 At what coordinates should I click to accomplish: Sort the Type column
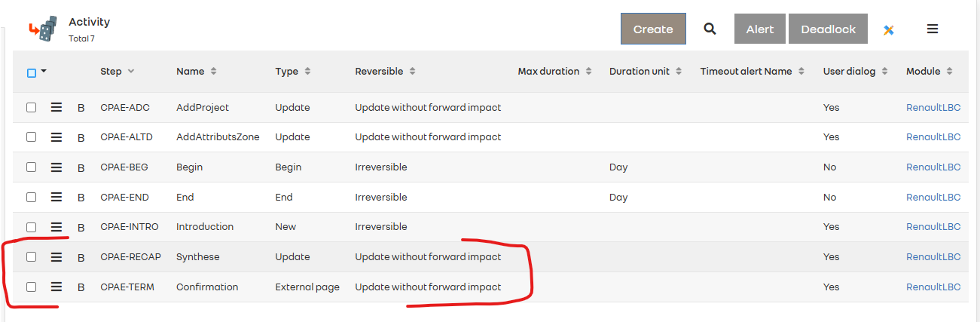click(307, 72)
